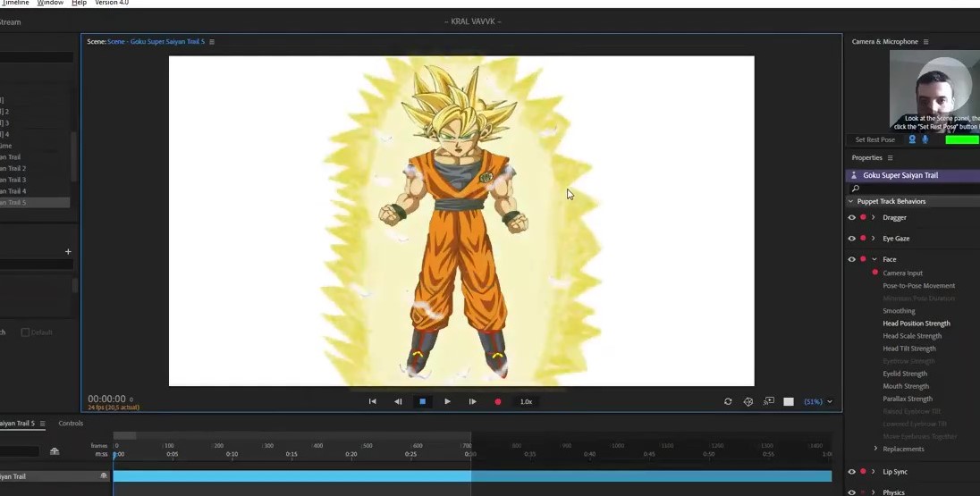Screen dimensions: 980x496
Task: Step forward one frame button
Action: 472,401
